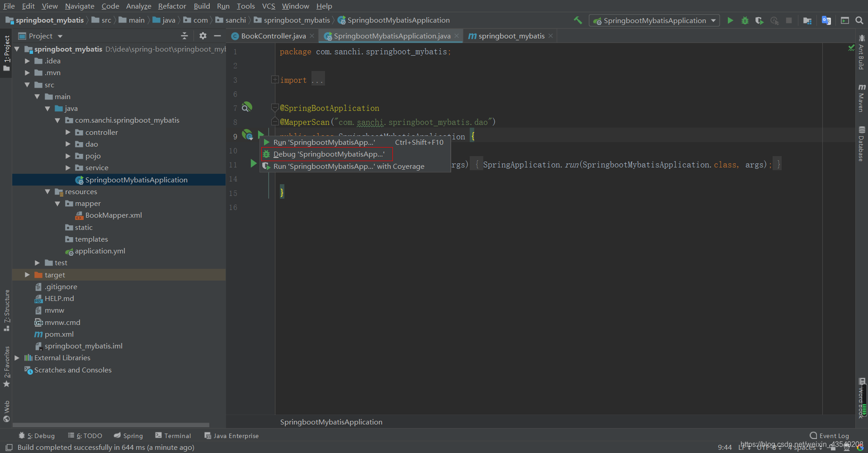Click the Translate icon in toolbar
The image size is (868, 453).
tap(826, 20)
